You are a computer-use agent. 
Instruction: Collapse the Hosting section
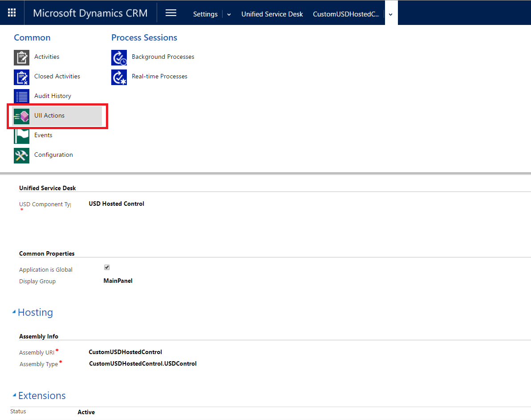click(x=14, y=312)
